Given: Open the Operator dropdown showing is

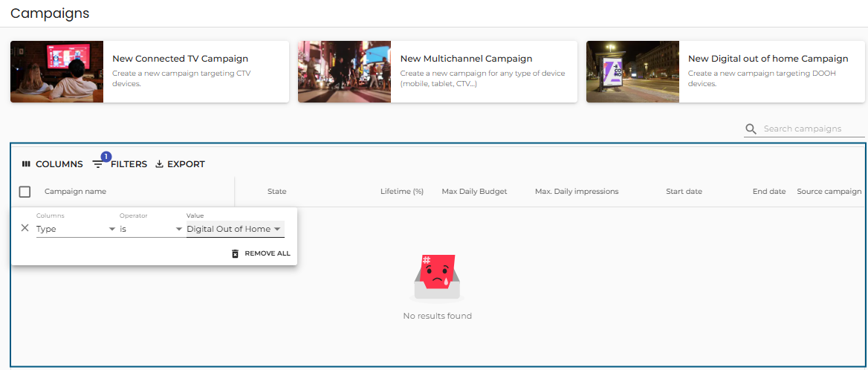Looking at the screenshot, I should click(151, 229).
